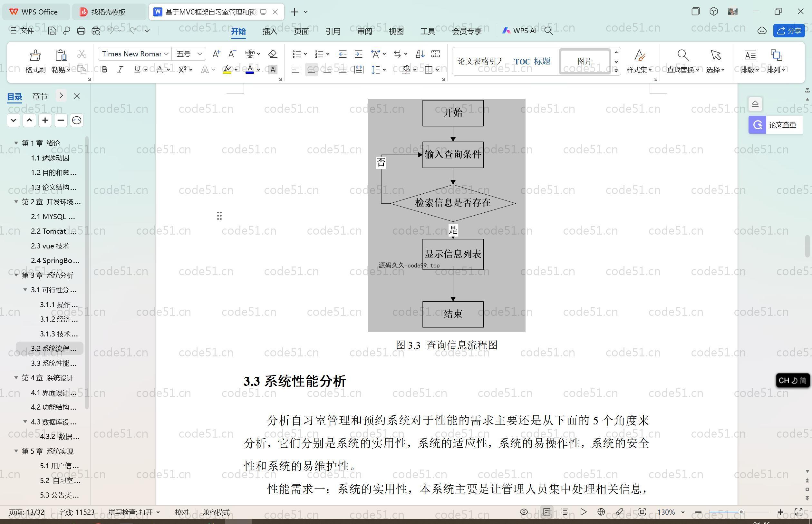Click the Align left icon
This screenshot has height=524, width=812.
(295, 70)
